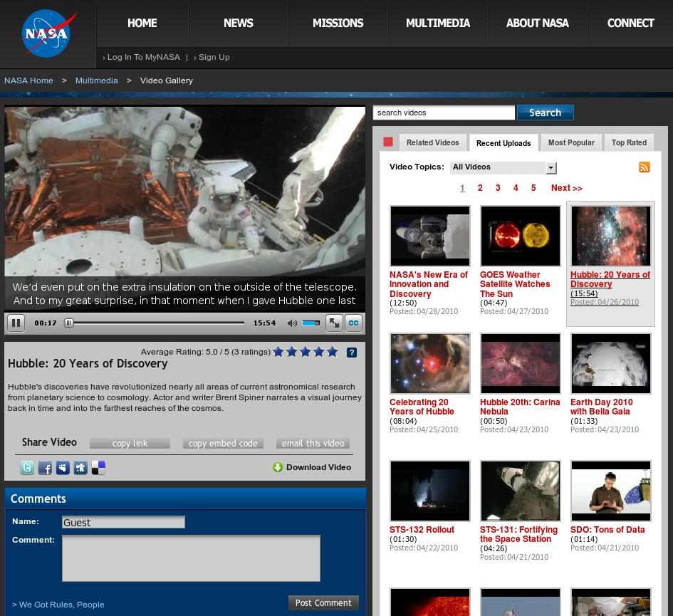
Task: Rate the video with the fifth star
Action: 333,352
